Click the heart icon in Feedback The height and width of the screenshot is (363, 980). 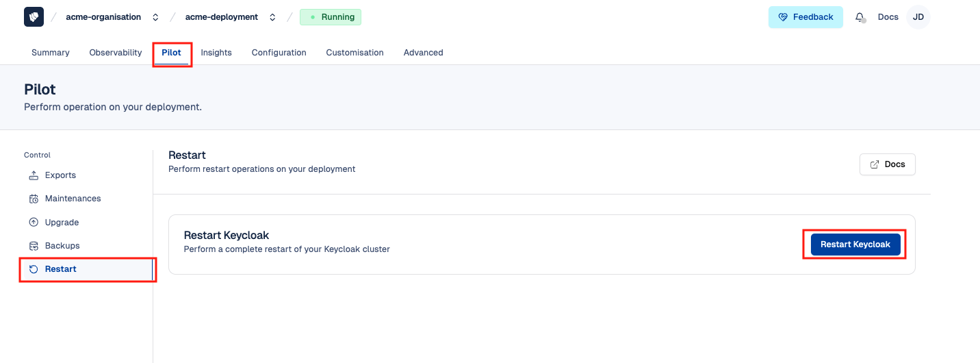[783, 17]
